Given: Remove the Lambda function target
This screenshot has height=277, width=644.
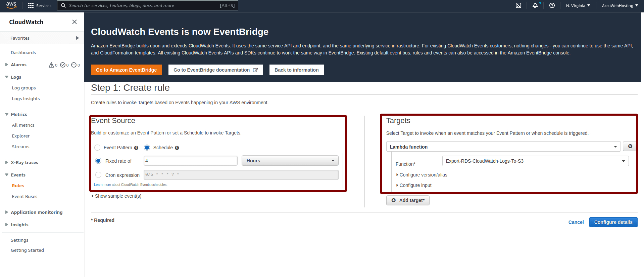Looking at the screenshot, I should coord(630,146).
